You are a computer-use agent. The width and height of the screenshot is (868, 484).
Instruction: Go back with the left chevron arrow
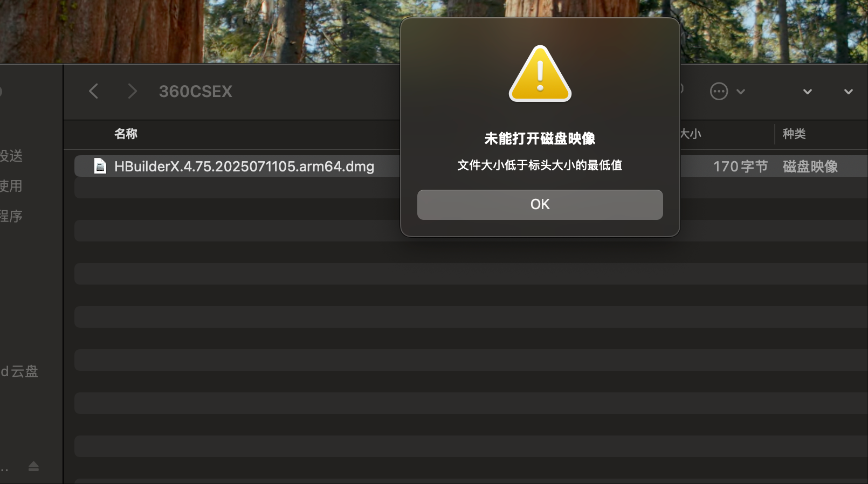(93, 91)
